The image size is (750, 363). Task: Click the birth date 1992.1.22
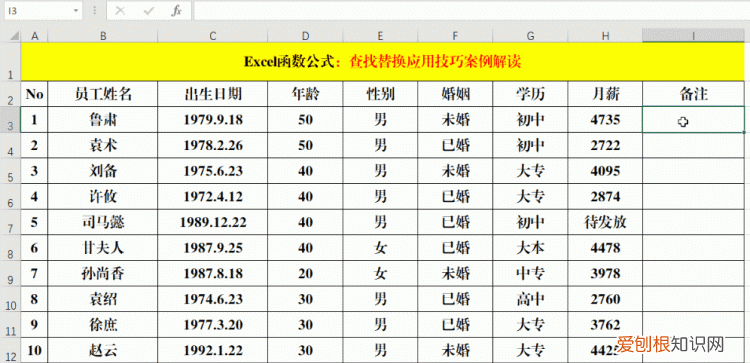[213, 350]
